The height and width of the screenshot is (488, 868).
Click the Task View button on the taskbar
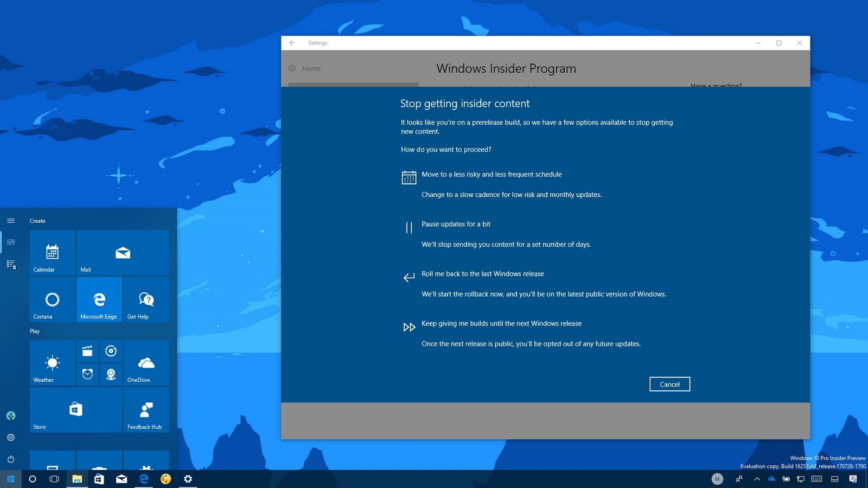pos(54,479)
